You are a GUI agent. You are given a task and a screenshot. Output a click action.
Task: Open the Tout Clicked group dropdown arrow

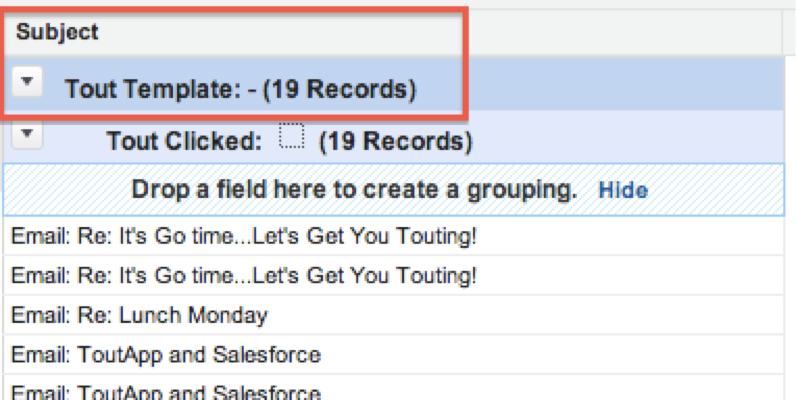click(x=27, y=135)
